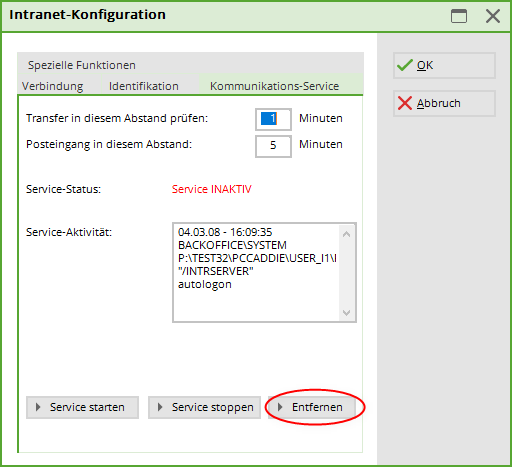Click the red X icon on Abbruch
The width and height of the screenshot is (512, 467).
coord(405,103)
